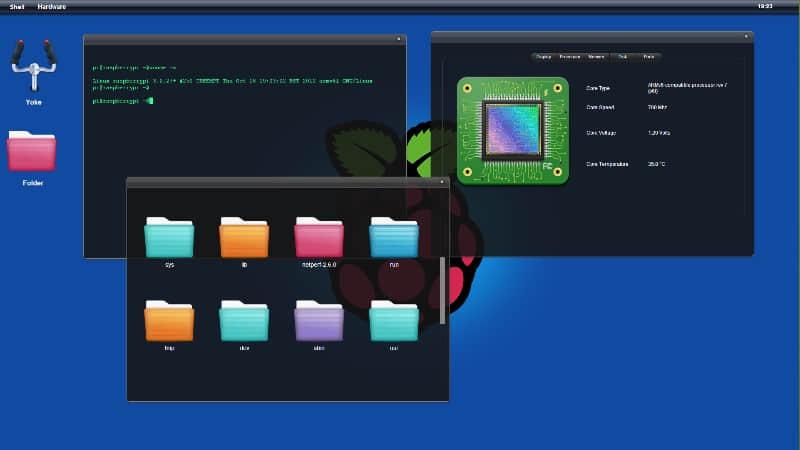Click the processor chip image

pos(512,130)
